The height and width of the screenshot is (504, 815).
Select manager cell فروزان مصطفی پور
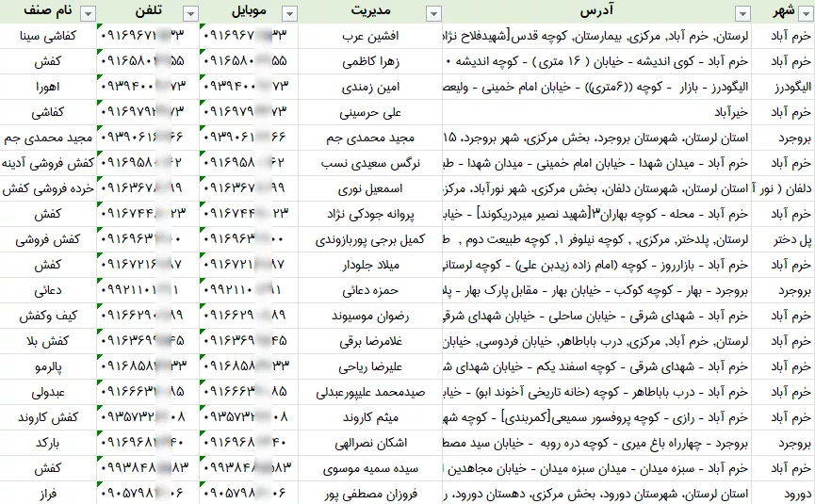pyautogui.click(x=370, y=494)
